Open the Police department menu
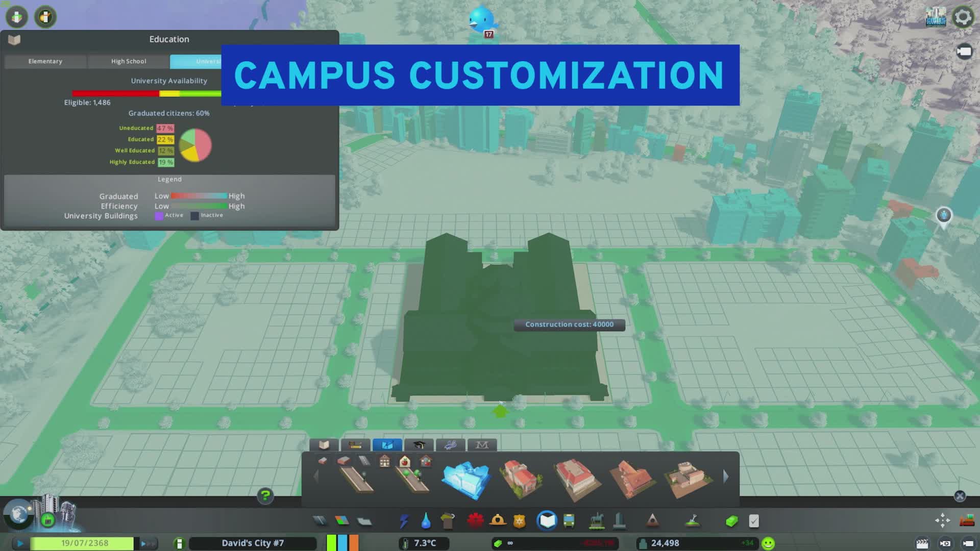The height and width of the screenshot is (551, 980). pos(519,521)
